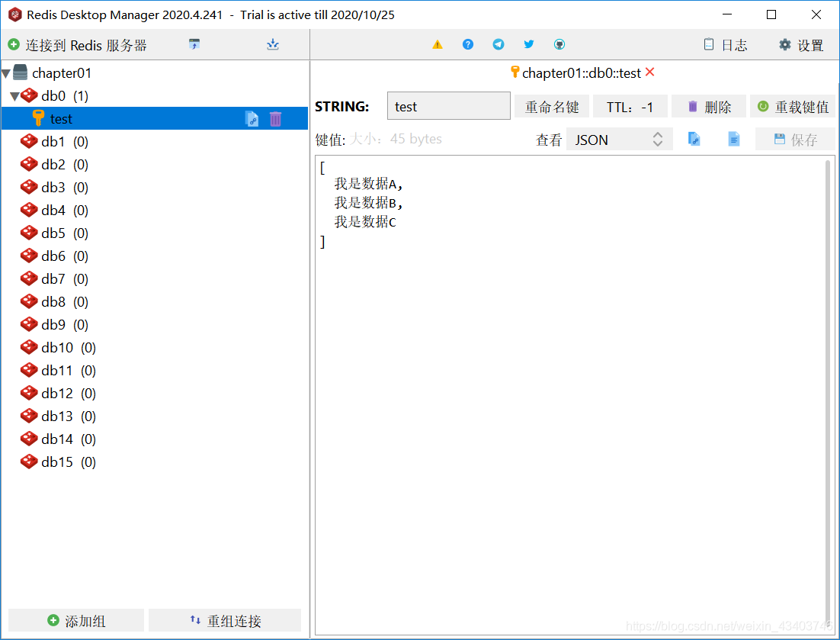Screen dimensions: 840x640
Task: Open the Telegram channel icon
Action: 499,44
